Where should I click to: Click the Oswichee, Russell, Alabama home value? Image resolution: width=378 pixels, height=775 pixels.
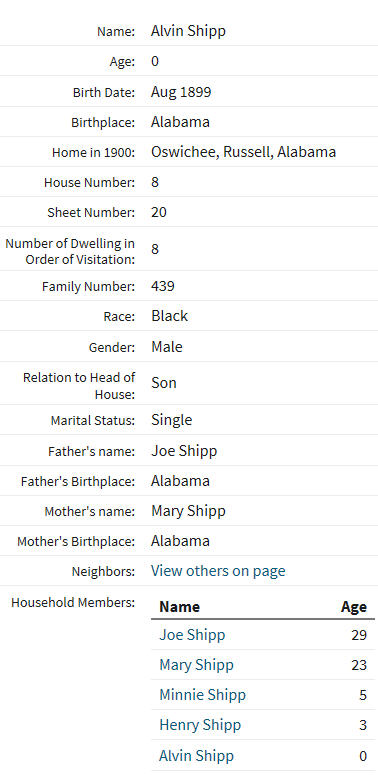[x=244, y=152]
